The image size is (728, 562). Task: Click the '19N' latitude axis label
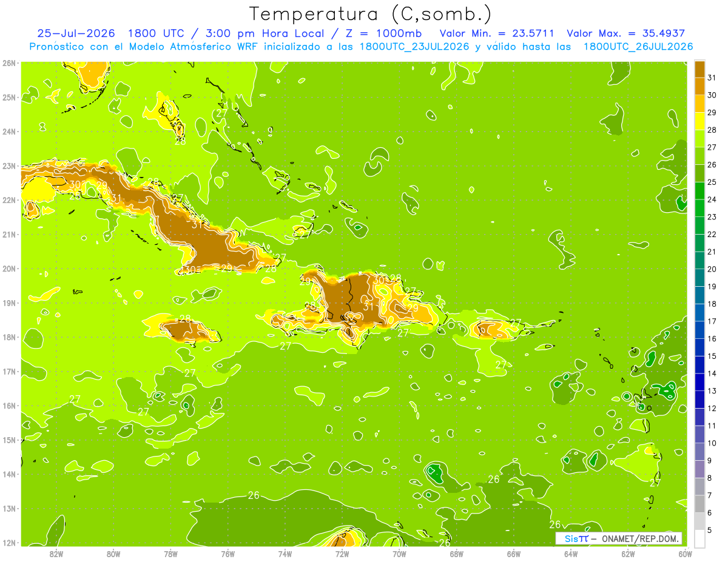[x=9, y=303]
